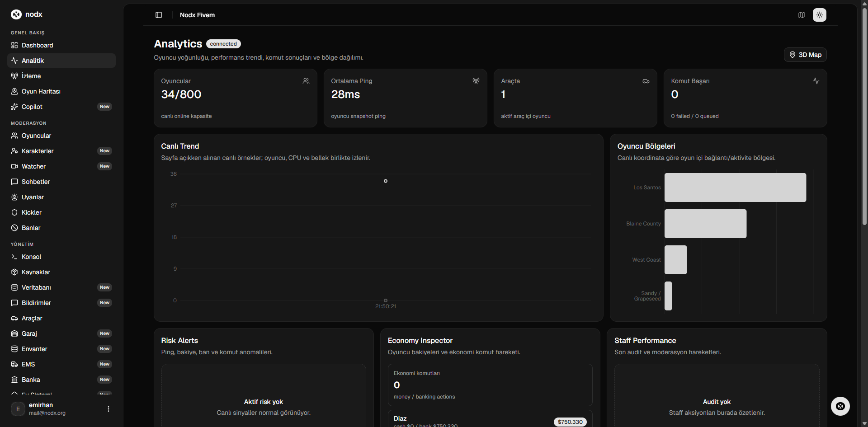Click the Aktif risk yok message
Viewport: 868px width, 427px height.
[x=264, y=402]
